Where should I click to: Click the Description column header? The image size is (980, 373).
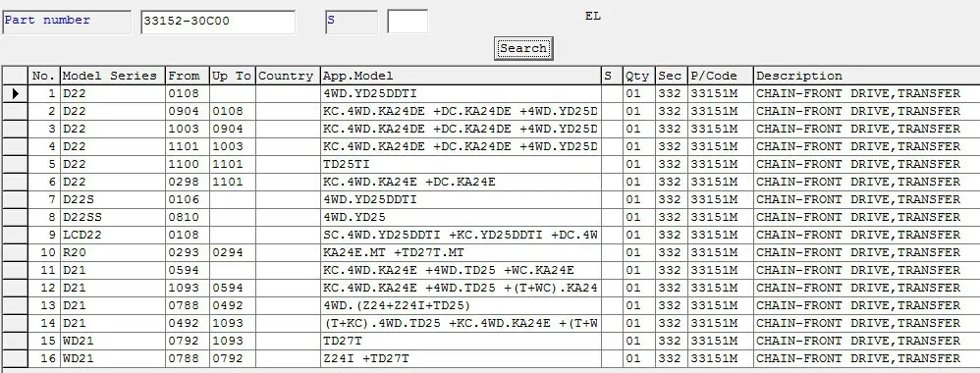pos(866,76)
